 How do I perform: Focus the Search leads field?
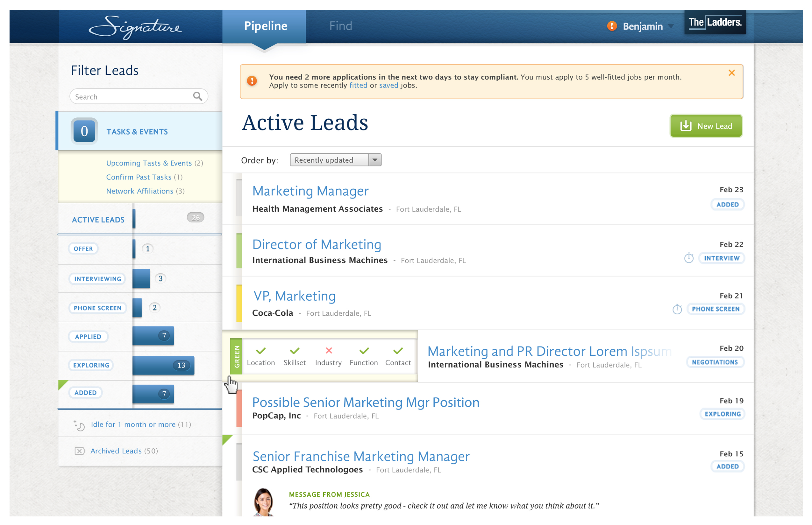click(139, 96)
